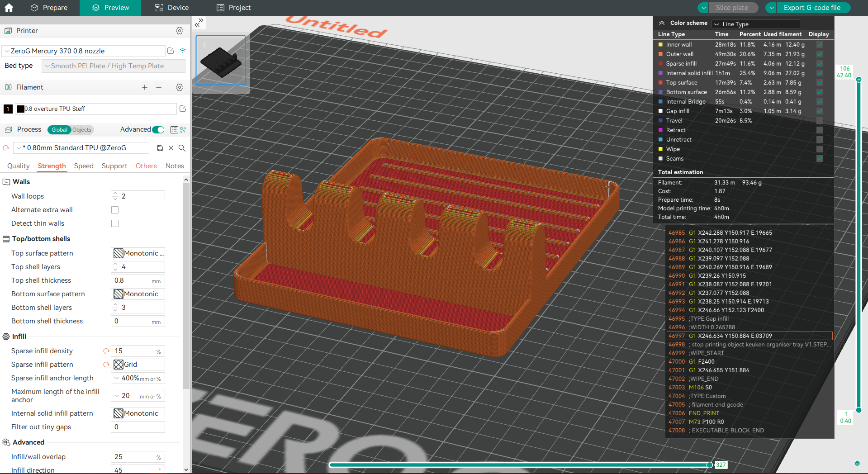Collapse the left sidebar with double-arrow icon
Image resolution: width=868 pixels, height=474 pixels.
coord(199,23)
